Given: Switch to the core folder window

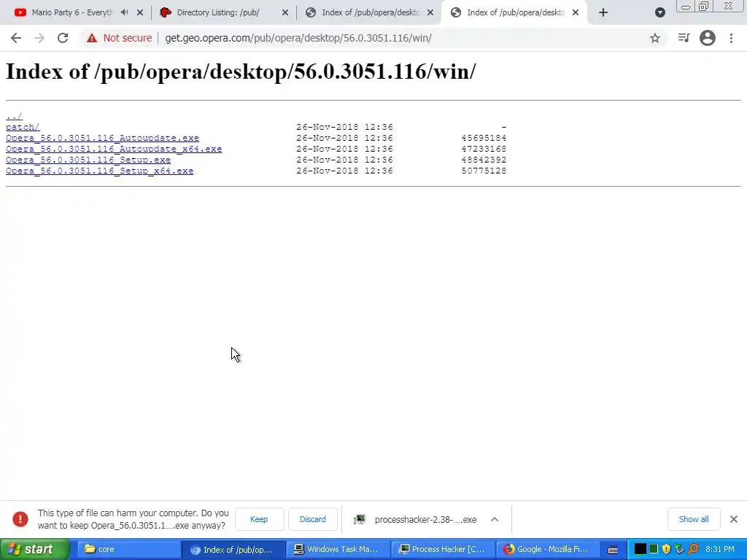Looking at the screenshot, I should [128, 549].
